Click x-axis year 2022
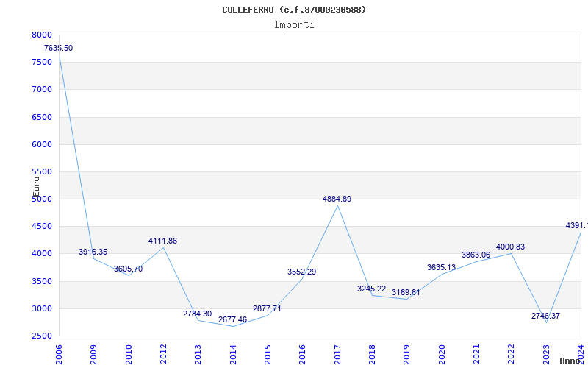The height and width of the screenshot is (368, 588). (x=511, y=355)
